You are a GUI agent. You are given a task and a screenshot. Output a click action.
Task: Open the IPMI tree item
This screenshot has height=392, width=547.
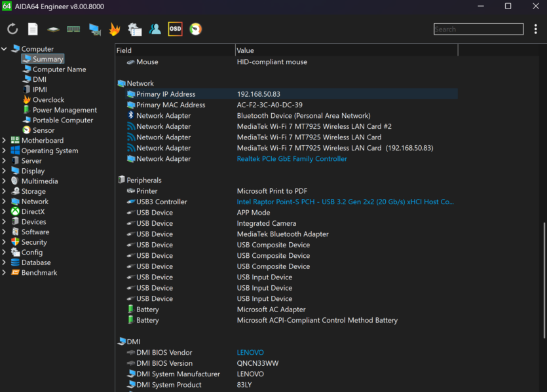[35, 90]
